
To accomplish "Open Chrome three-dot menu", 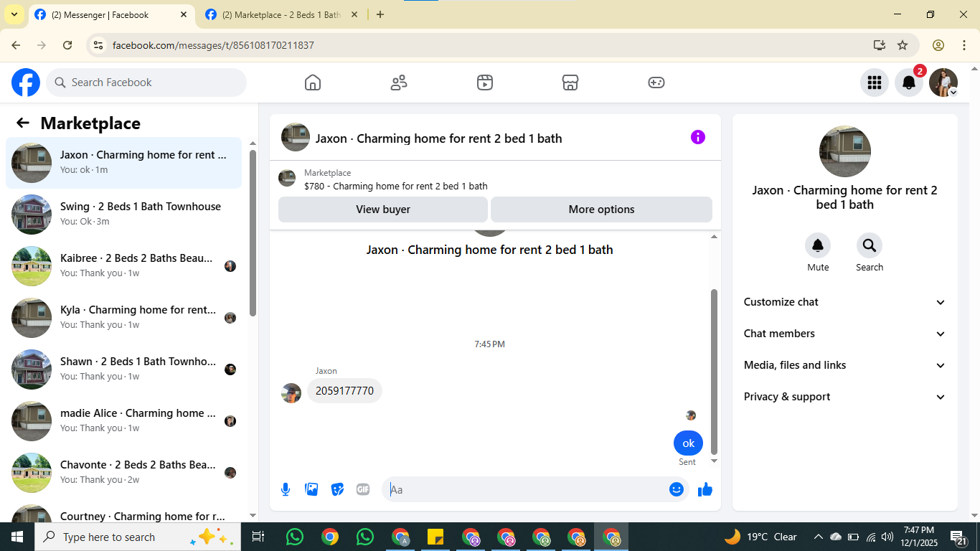I will tap(963, 45).
